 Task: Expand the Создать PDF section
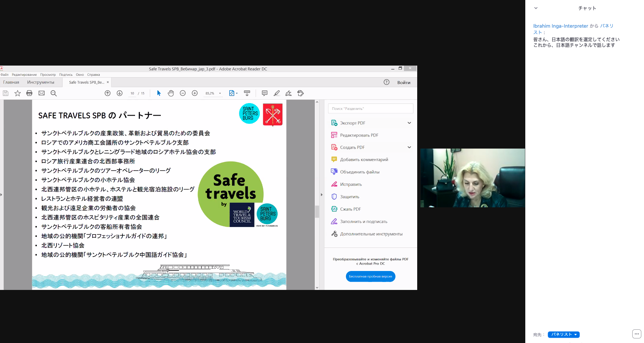click(409, 147)
